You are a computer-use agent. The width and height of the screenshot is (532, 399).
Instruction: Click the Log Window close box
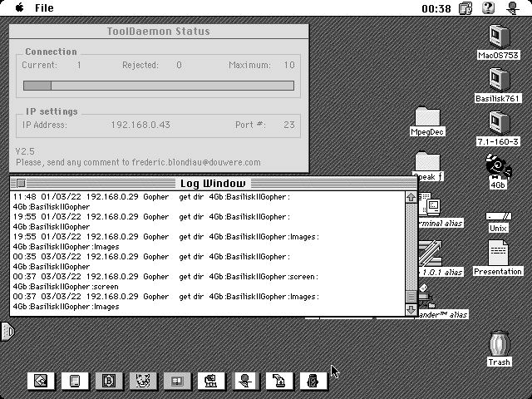[21, 183]
